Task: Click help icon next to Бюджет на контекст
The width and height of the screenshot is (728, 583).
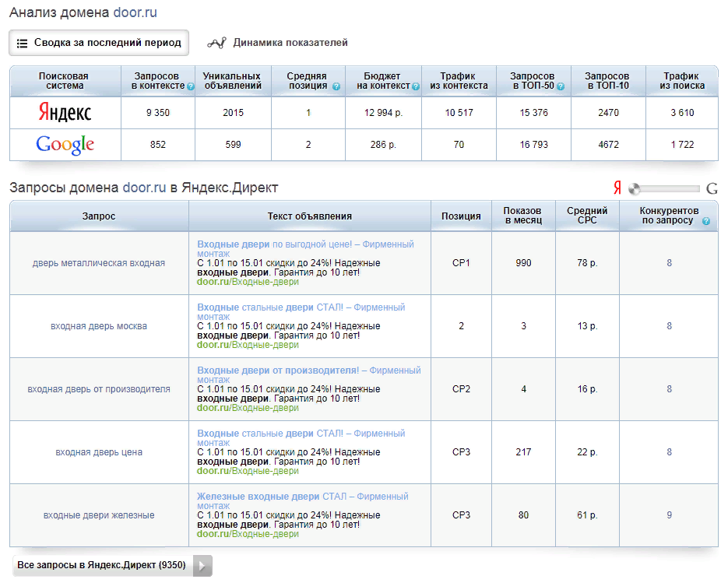Action: click(x=416, y=86)
